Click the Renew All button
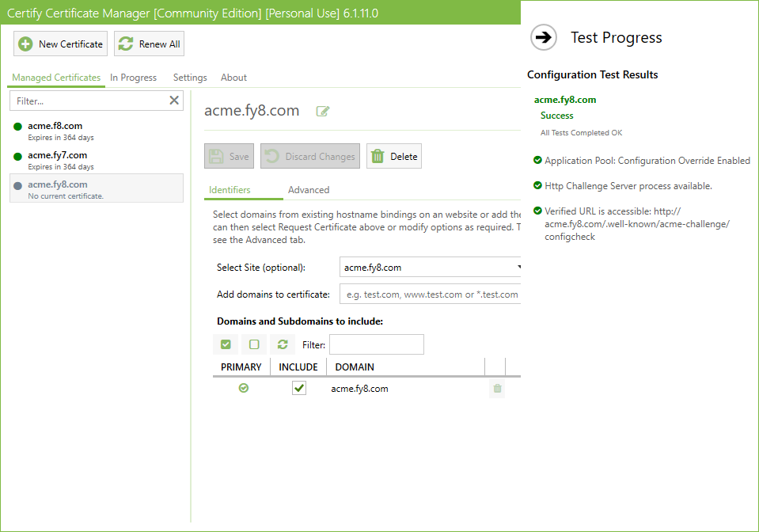 coord(149,44)
